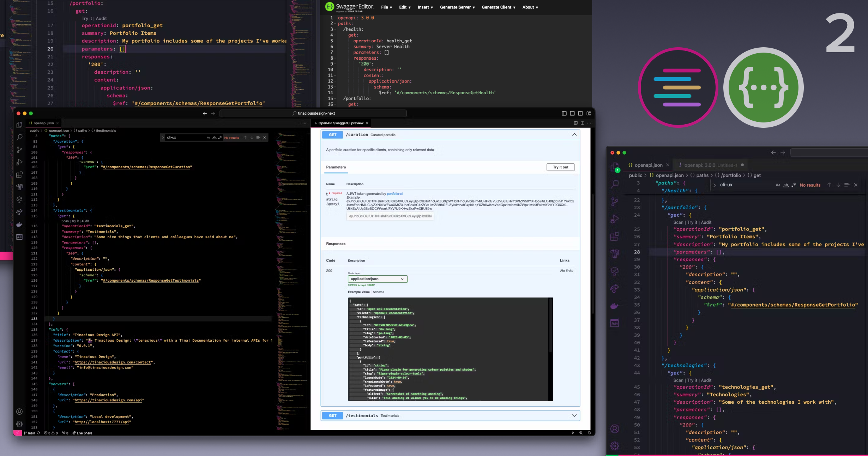
Task: Open Docker view in tinaciousdesign-next activity bar
Action: [x=19, y=224]
